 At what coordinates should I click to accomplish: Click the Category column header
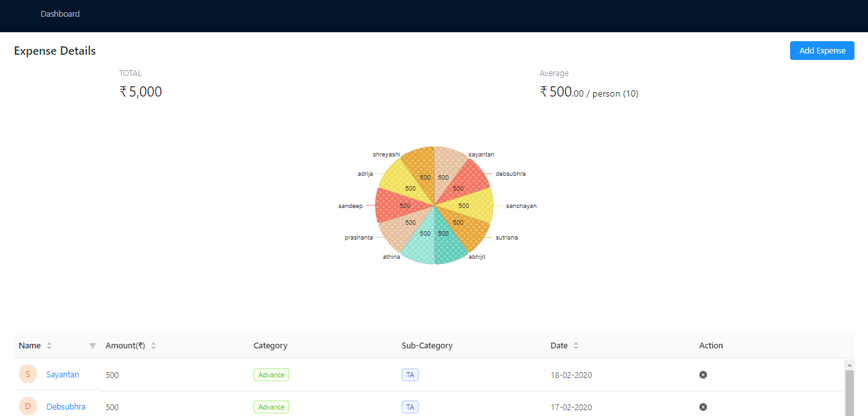click(x=270, y=346)
